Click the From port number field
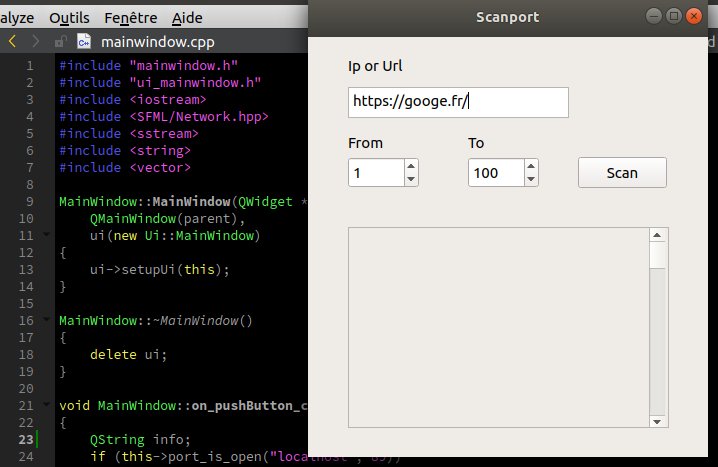 [376, 173]
